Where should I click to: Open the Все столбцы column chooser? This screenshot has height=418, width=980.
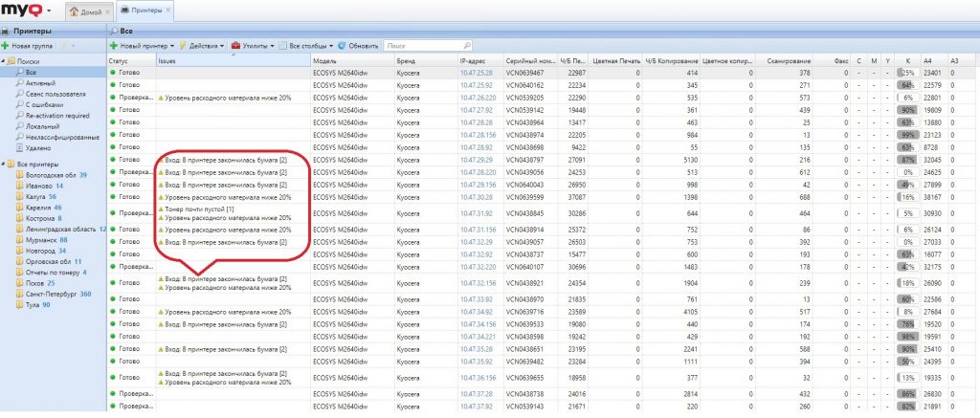point(306,46)
